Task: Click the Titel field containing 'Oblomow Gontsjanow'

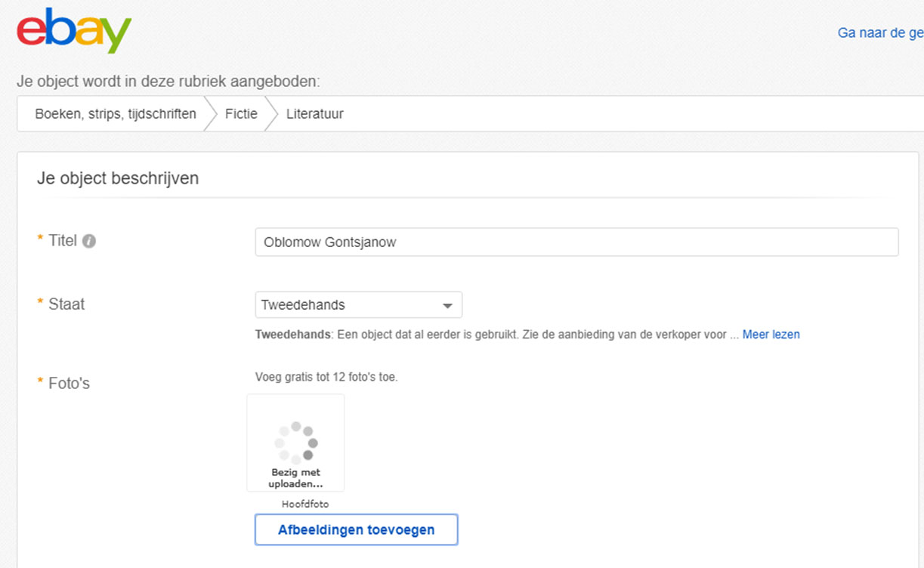Action: [x=576, y=242]
